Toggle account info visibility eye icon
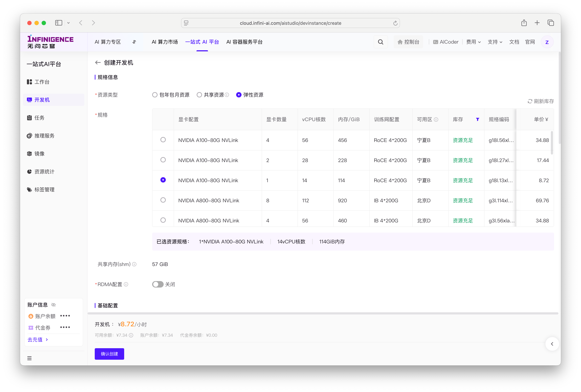 click(53, 305)
